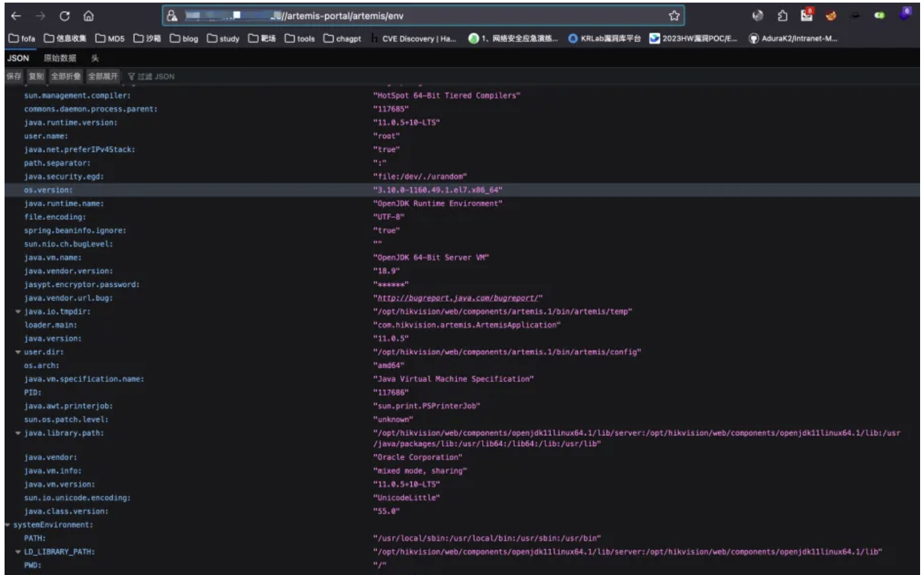Click the "UnicodeLittle" value
This screenshot has height=575, width=924.
406,498
